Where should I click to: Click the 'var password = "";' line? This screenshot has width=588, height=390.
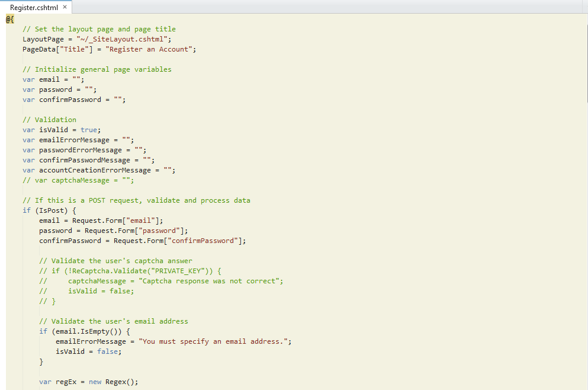coord(60,89)
